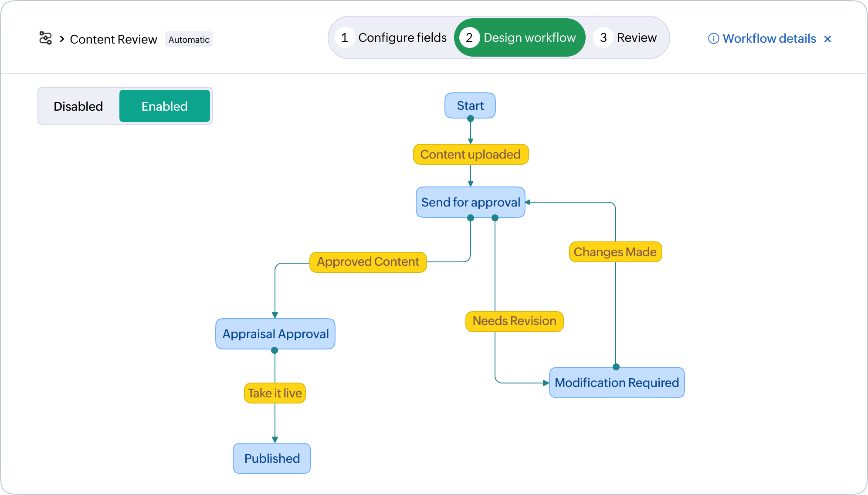Click the info icon beside Workflow details
Image resolution: width=868 pixels, height=495 pixels.
point(713,39)
